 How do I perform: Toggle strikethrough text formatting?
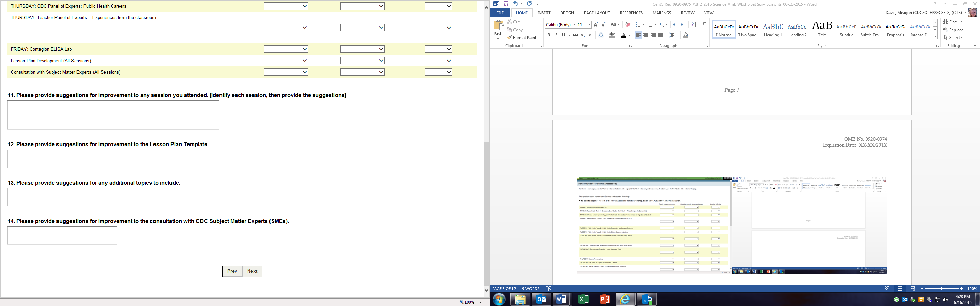575,35
